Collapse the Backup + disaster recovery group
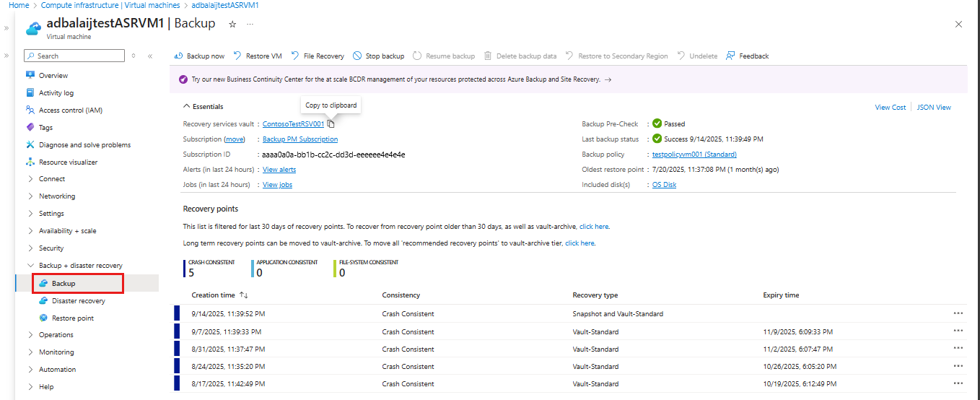980x400 pixels. [30, 266]
